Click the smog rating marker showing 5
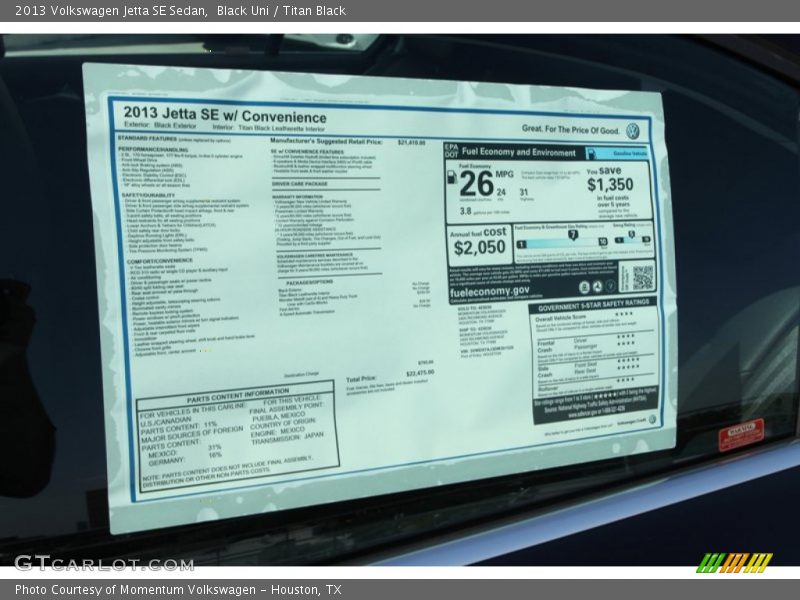 click(632, 235)
